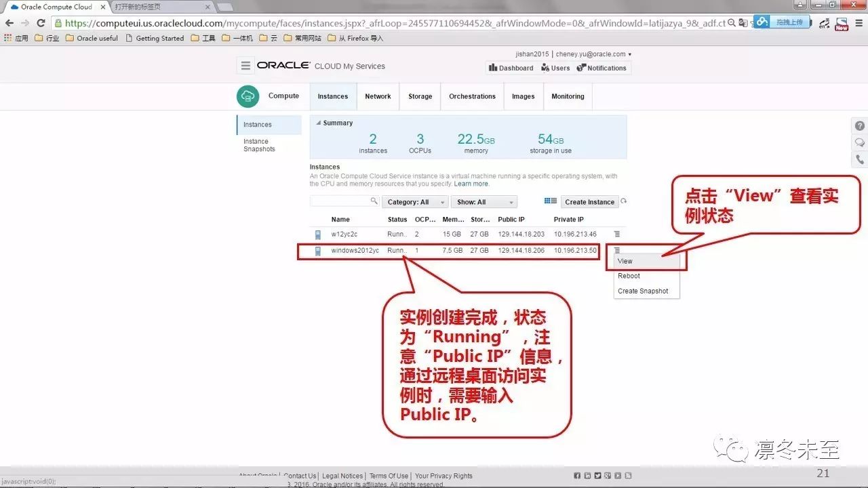Switch to the Orchestrations tab
868x488 pixels.
pos(472,96)
